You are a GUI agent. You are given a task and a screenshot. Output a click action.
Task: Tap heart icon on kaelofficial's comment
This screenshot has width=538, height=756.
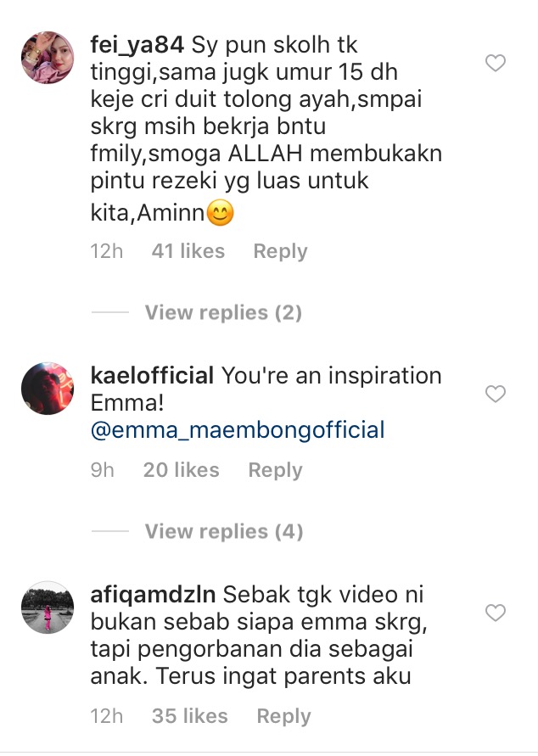495,393
